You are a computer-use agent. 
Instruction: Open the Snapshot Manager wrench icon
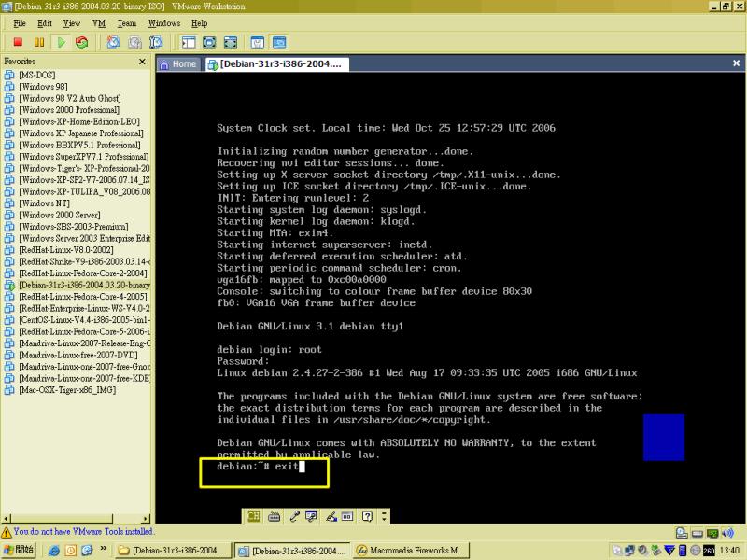(156, 42)
